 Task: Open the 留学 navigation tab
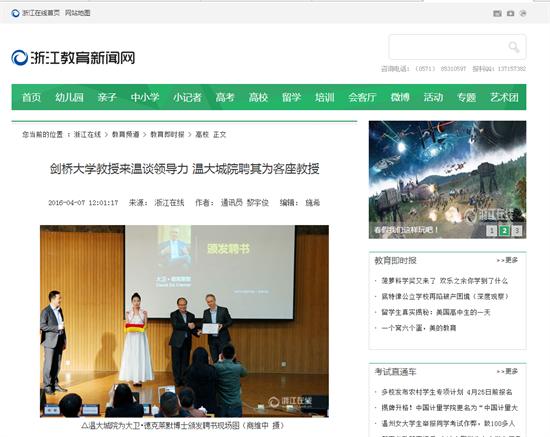pos(291,97)
